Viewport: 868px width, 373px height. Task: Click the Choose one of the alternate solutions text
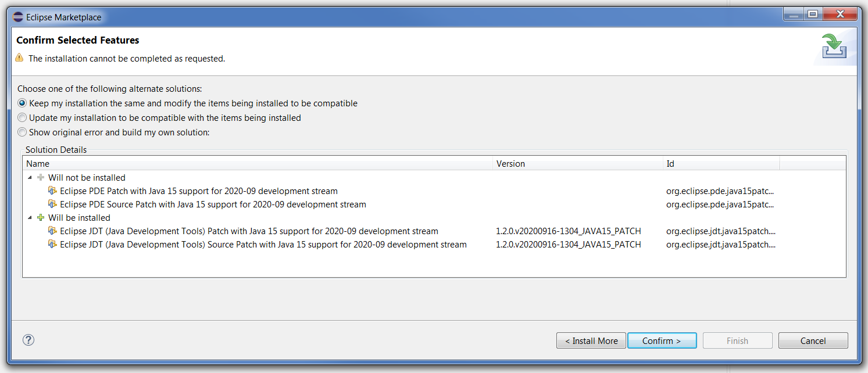point(110,89)
